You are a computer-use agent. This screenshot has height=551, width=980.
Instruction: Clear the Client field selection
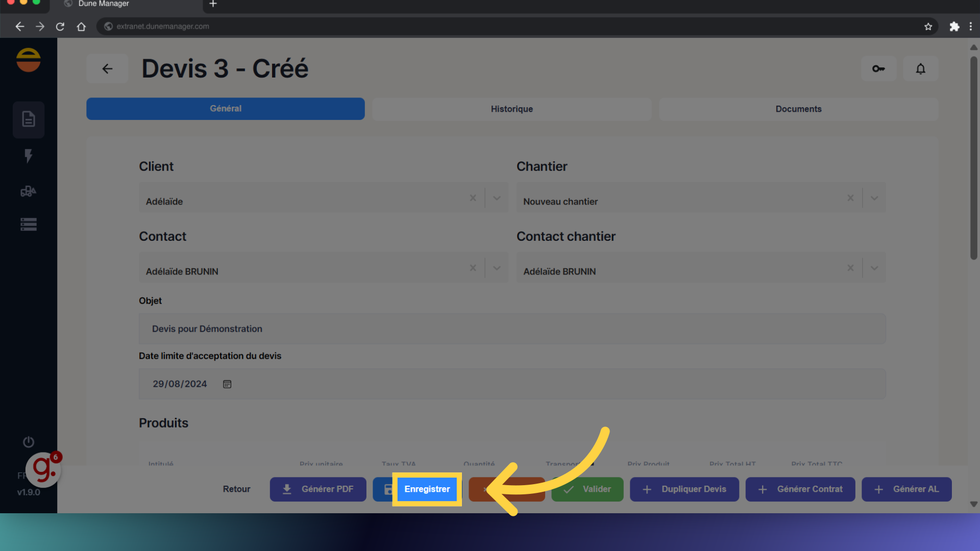coord(473,198)
